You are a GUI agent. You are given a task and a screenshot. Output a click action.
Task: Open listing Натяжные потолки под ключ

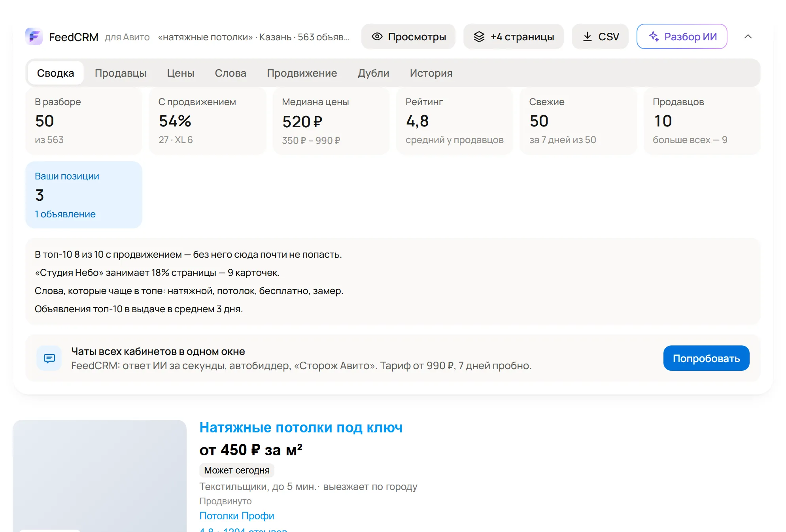pos(301,428)
